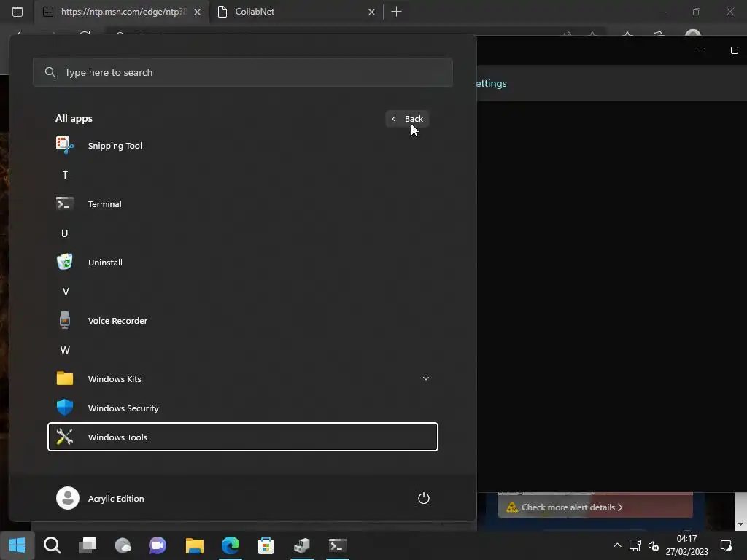Jump to letter W section header
This screenshot has height=560, width=747.
65,350
